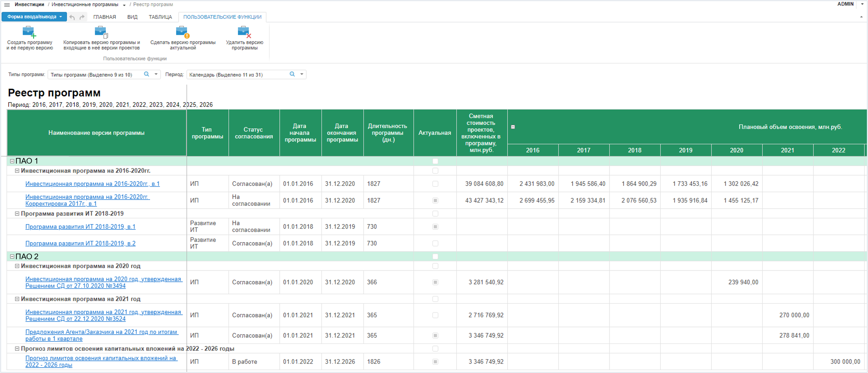Switch to ТАБЛИЦА tab

coord(160,17)
